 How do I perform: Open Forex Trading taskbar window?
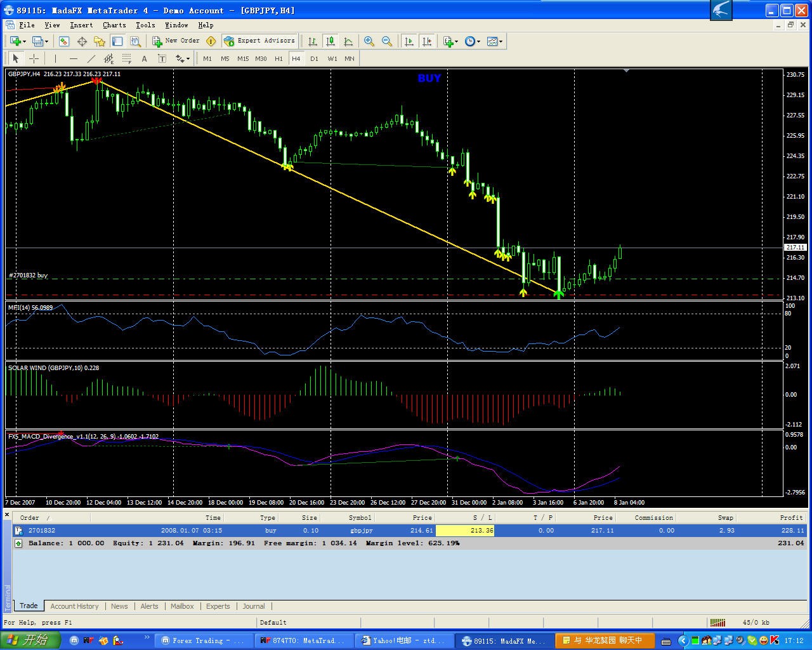click(202, 640)
